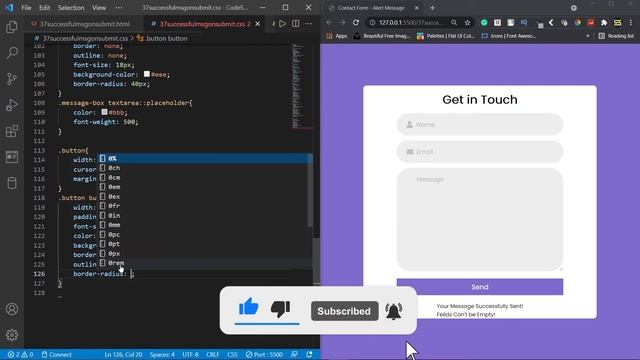Open the CSS language mode picker

(x=232, y=354)
